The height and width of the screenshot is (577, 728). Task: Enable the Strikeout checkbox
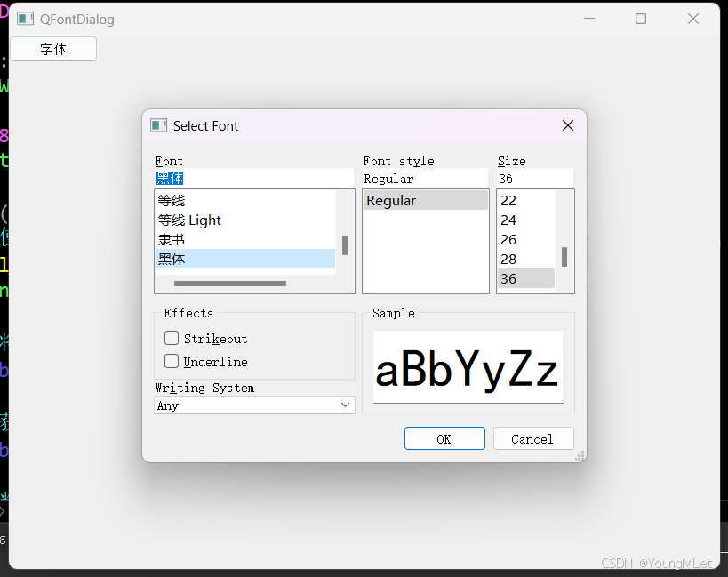click(172, 338)
